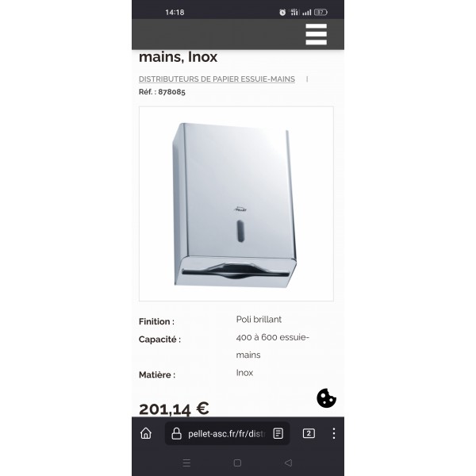Image resolution: width=476 pixels, height=476 pixels.
Task: Open cookie preferences icon
Action: tap(326, 398)
